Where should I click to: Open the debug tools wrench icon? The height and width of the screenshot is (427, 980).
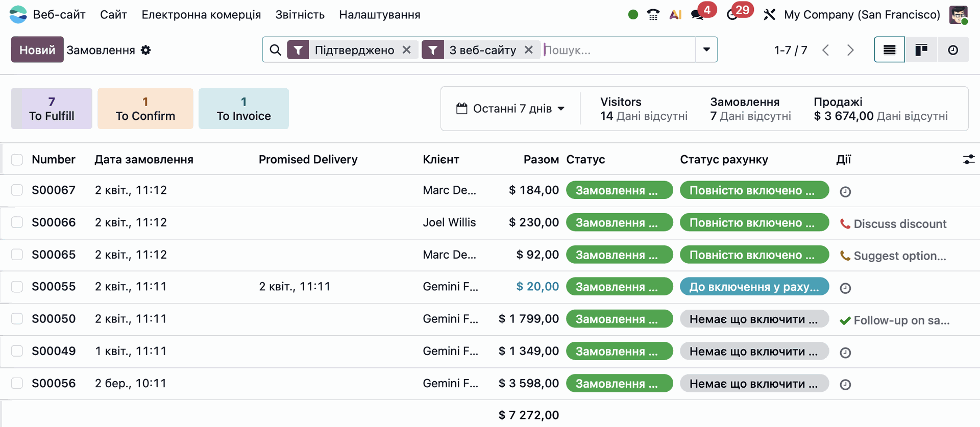point(769,15)
